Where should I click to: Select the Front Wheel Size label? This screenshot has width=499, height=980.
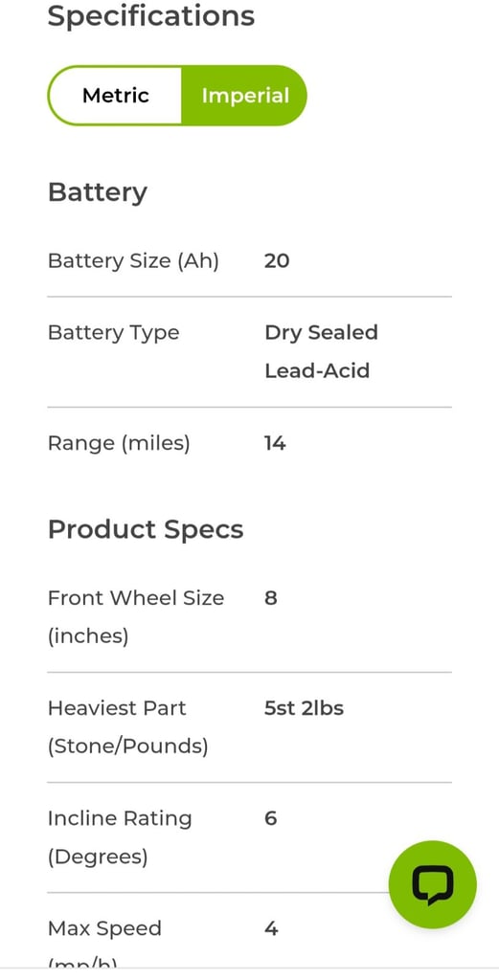pyautogui.click(x=136, y=617)
